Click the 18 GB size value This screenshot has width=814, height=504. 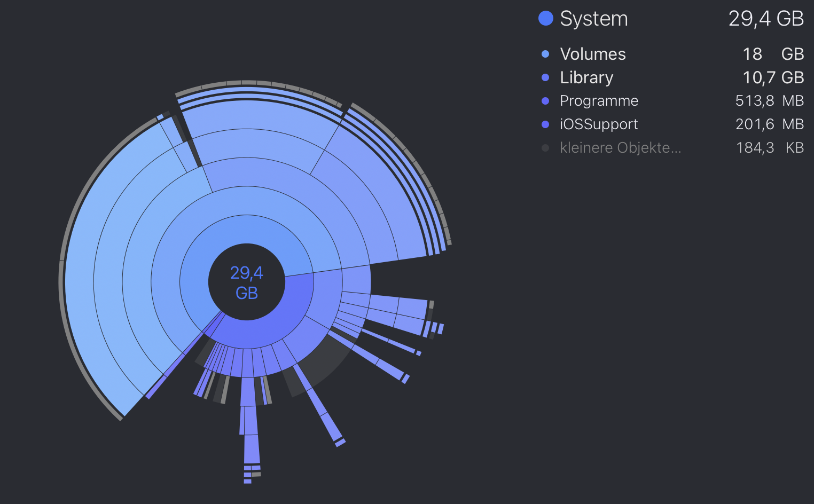773,54
